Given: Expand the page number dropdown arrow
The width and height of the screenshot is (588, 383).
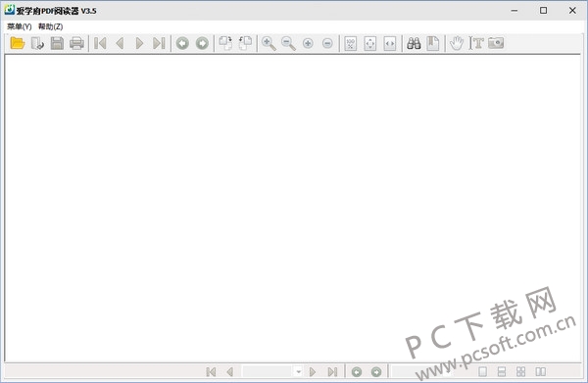Looking at the screenshot, I should point(299,372).
